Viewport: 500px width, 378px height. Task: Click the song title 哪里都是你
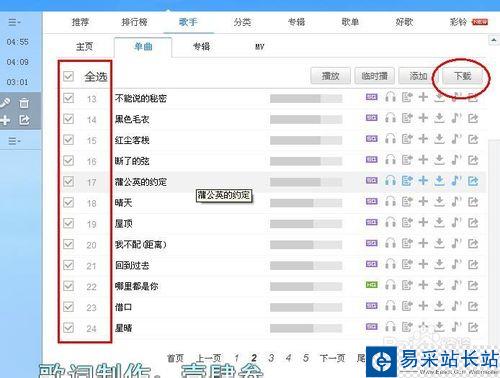[136, 286]
